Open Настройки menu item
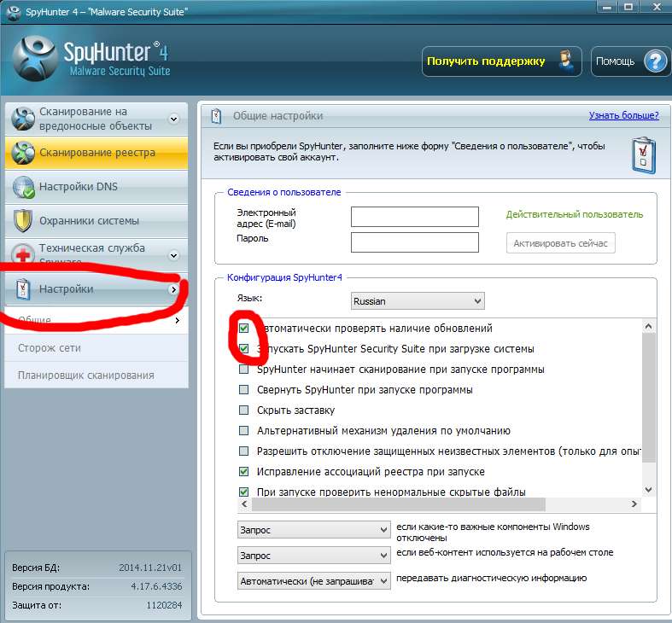Viewport: 672px width, 623px height. coord(96,289)
